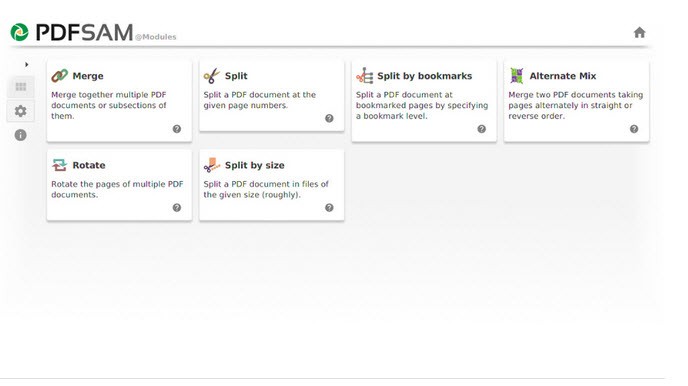The width and height of the screenshot is (688, 386).
Task: Click the Split by bookmarks tree icon
Action: pos(365,76)
